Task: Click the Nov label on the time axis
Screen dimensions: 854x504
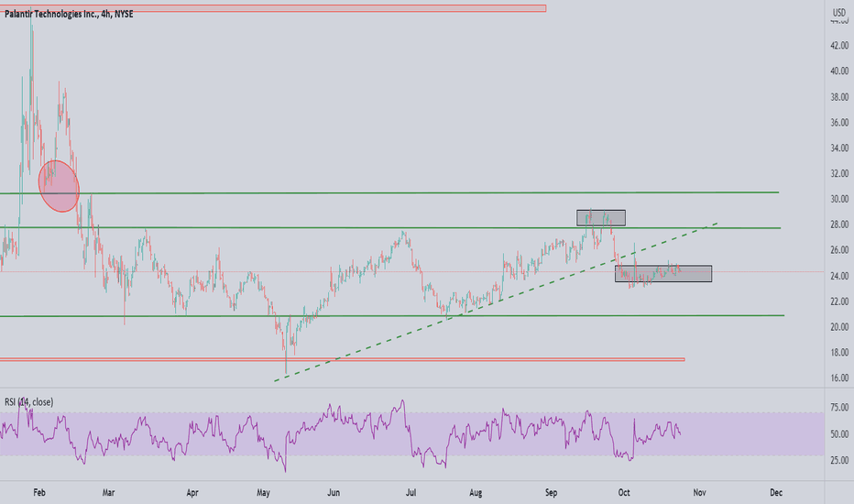Action: 699,493
